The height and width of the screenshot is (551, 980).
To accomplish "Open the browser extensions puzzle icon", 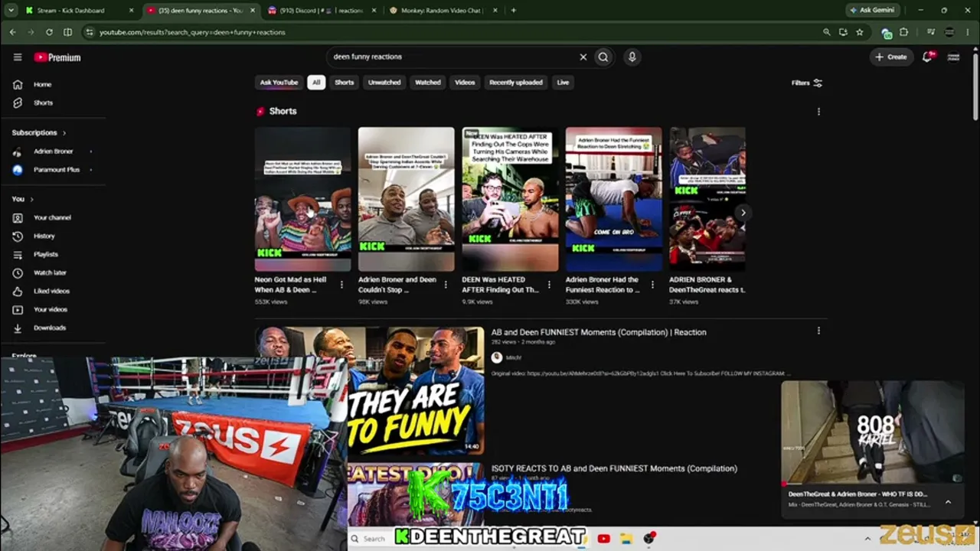I will click(x=904, y=32).
